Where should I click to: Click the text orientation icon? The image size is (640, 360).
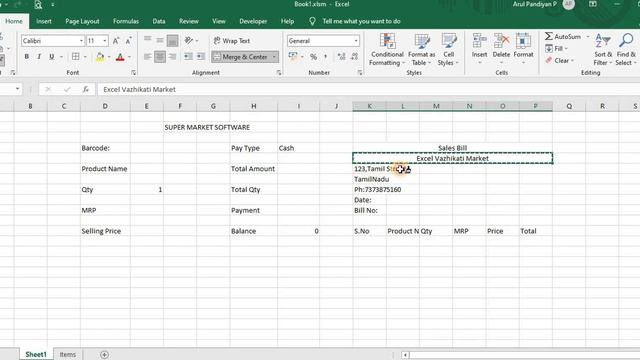click(189, 40)
